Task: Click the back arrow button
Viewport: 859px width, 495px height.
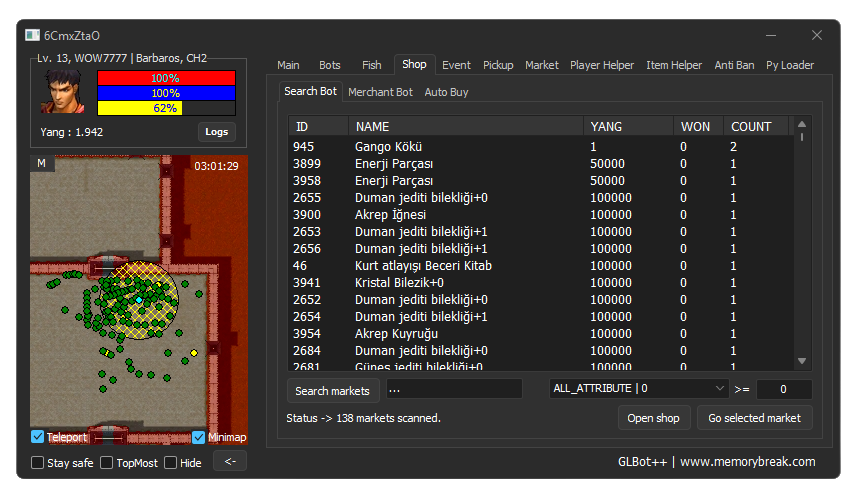Action: pos(230,462)
